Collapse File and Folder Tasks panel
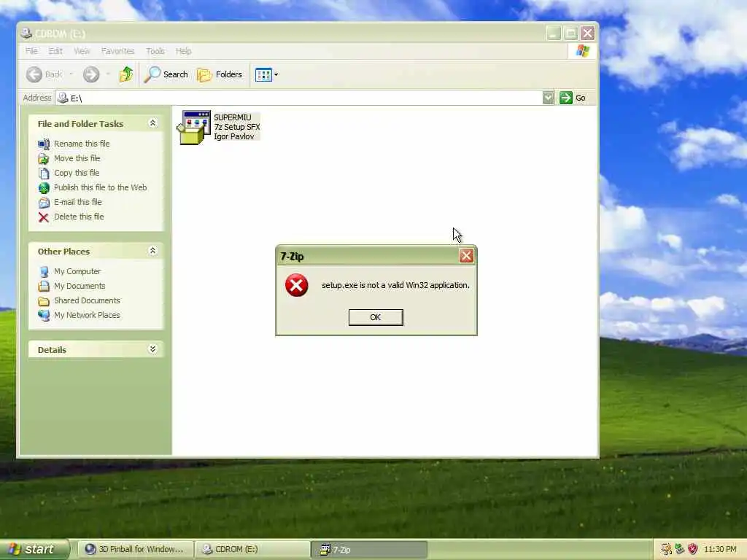This screenshot has height=560, width=747. tap(152, 122)
